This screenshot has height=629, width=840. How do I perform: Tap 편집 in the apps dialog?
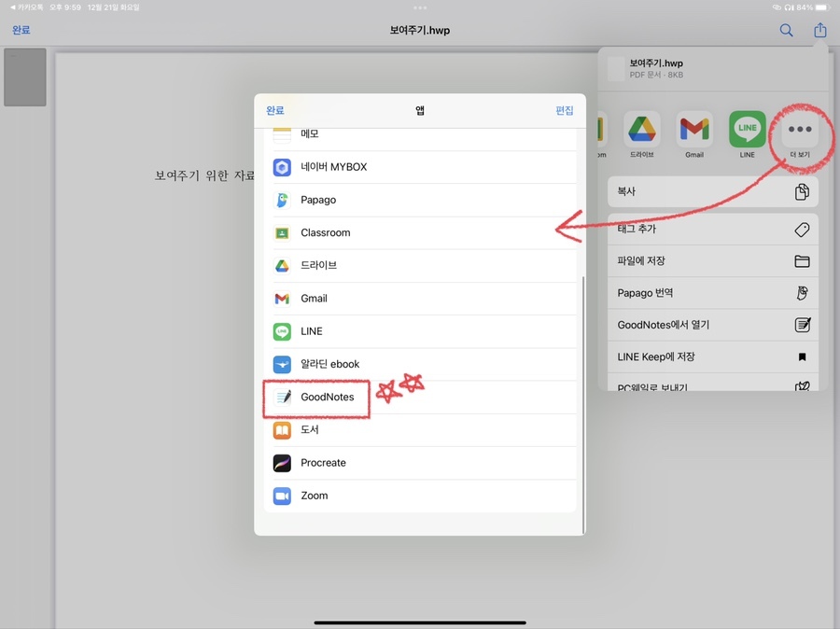pos(564,110)
